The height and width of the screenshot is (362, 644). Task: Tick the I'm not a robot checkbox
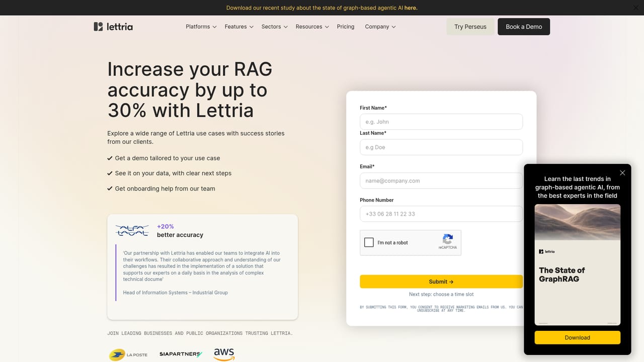[x=369, y=242]
